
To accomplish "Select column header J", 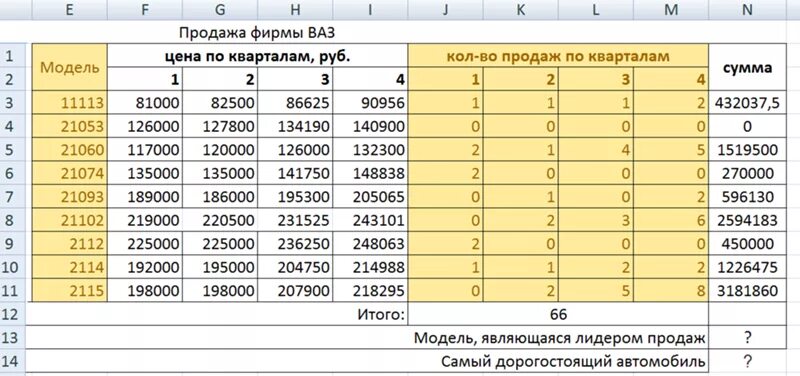I will [x=445, y=10].
